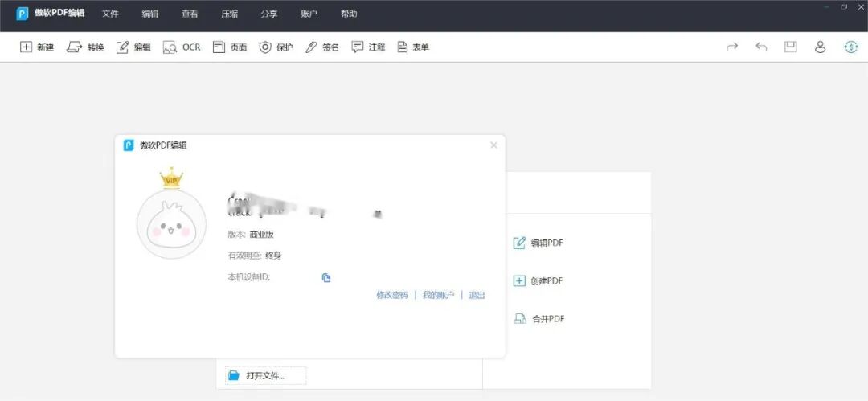Close the account info dialog
The image size is (868, 401).
pos(493,145)
